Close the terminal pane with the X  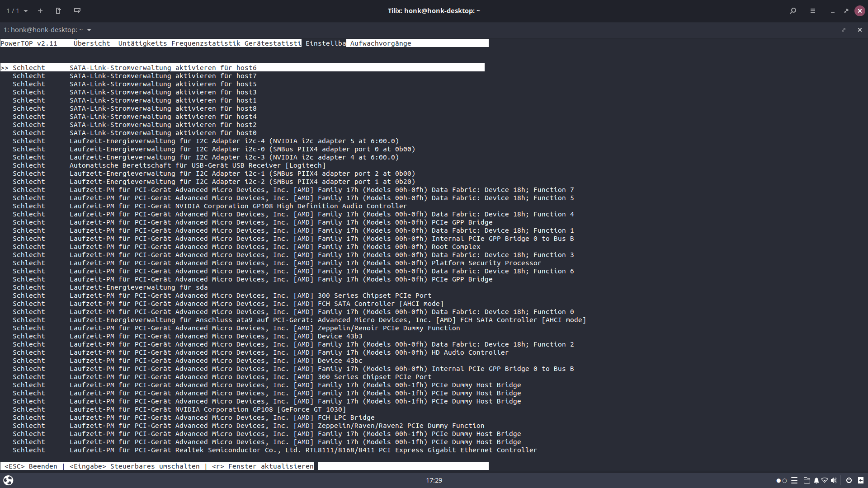(x=859, y=30)
